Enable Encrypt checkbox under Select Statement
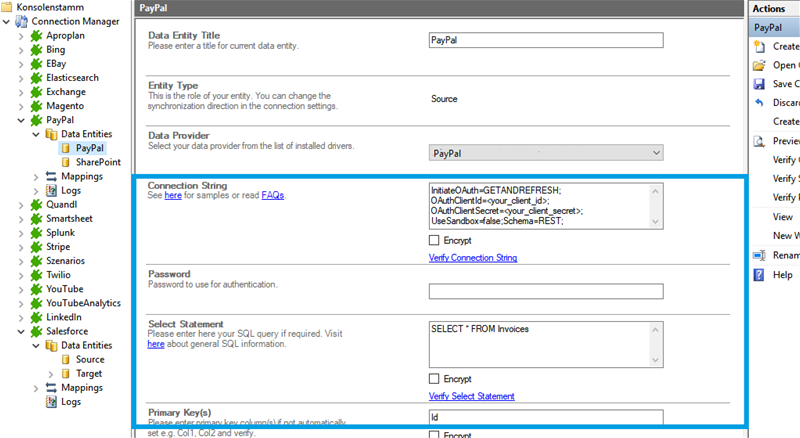Screen dimensions: 800x438 (434, 379)
